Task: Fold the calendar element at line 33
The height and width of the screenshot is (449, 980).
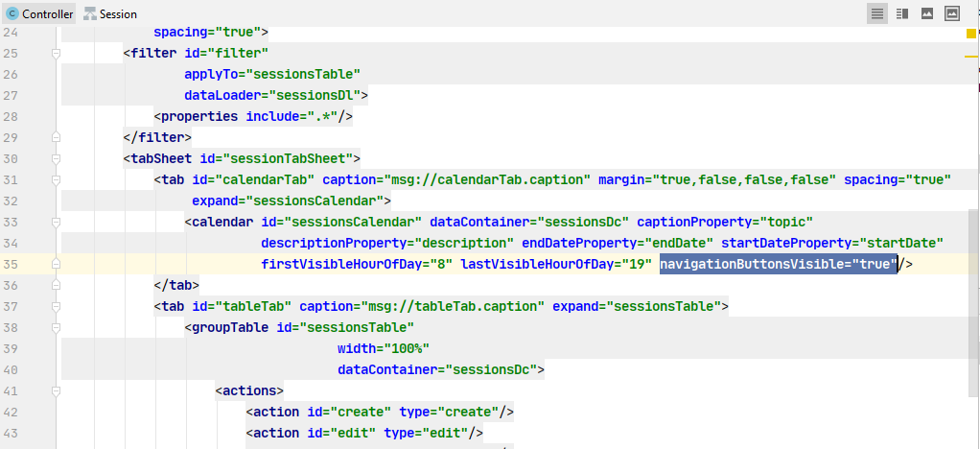Action: click(57, 222)
